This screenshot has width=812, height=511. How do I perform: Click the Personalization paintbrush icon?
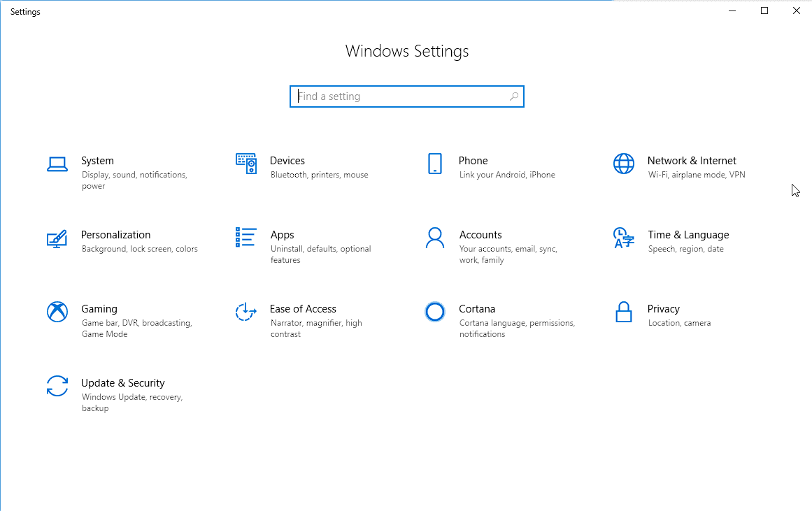click(57, 238)
